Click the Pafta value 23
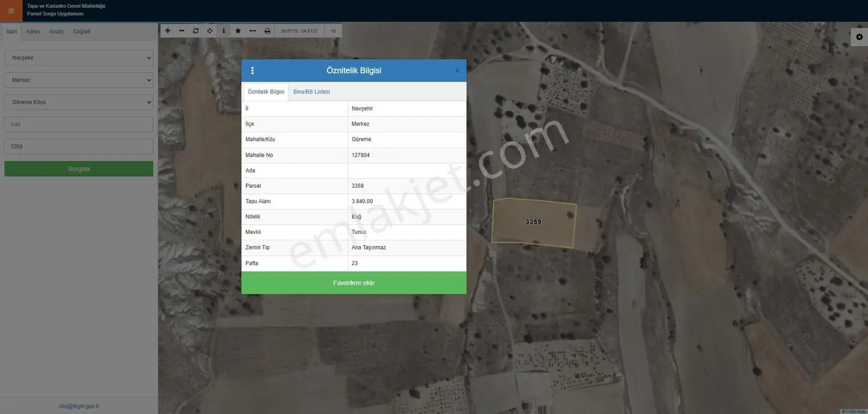Image resolution: width=868 pixels, height=414 pixels. pos(354,263)
